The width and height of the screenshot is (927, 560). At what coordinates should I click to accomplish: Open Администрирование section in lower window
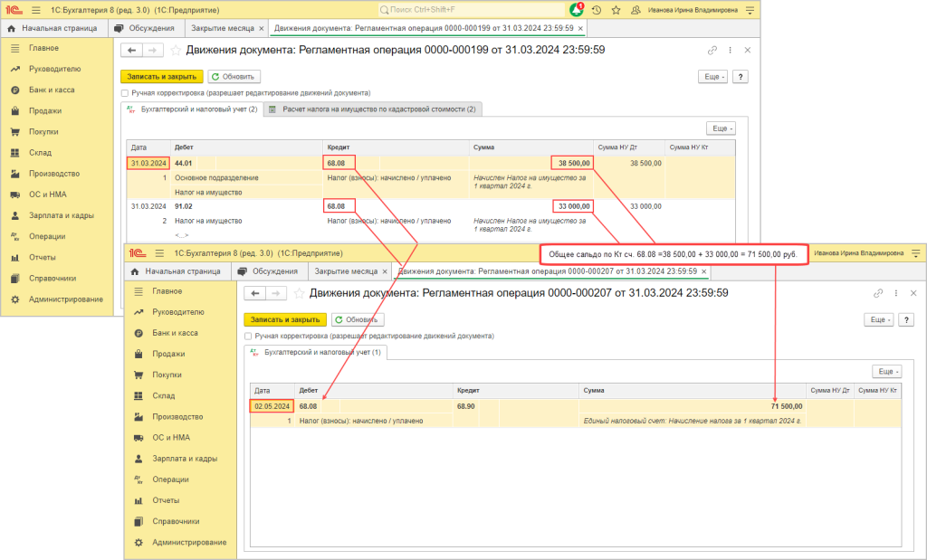(189, 542)
